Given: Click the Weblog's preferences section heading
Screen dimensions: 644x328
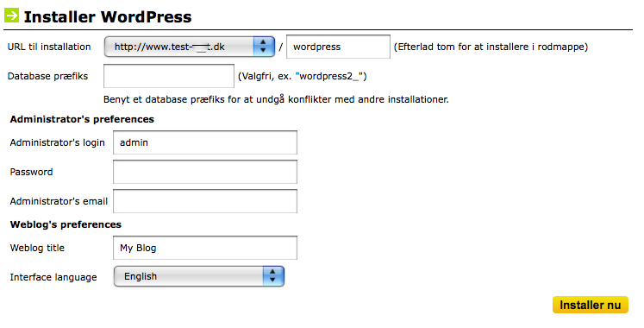Looking at the screenshot, I should pos(66,224).
